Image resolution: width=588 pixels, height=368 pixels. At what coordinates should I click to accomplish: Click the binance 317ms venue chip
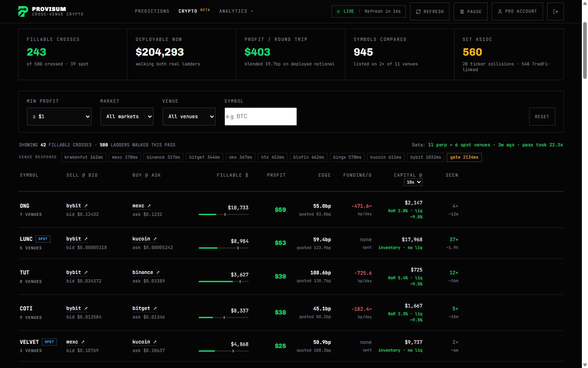pyautogui.click(x=163, y=157)
